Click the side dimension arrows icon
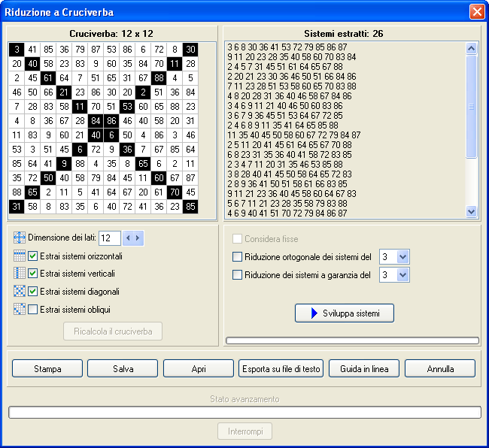 pos(20,238)
